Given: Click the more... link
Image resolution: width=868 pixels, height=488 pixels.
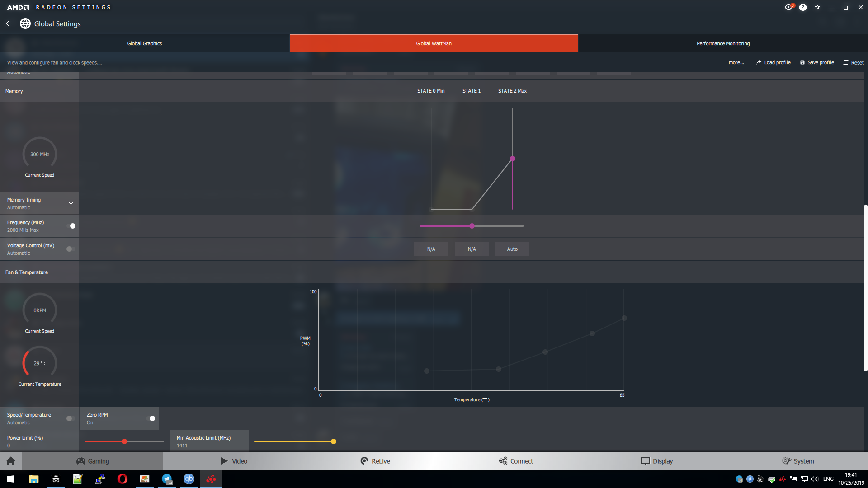Looking at the screenshot, I should (x=736, y=62).
